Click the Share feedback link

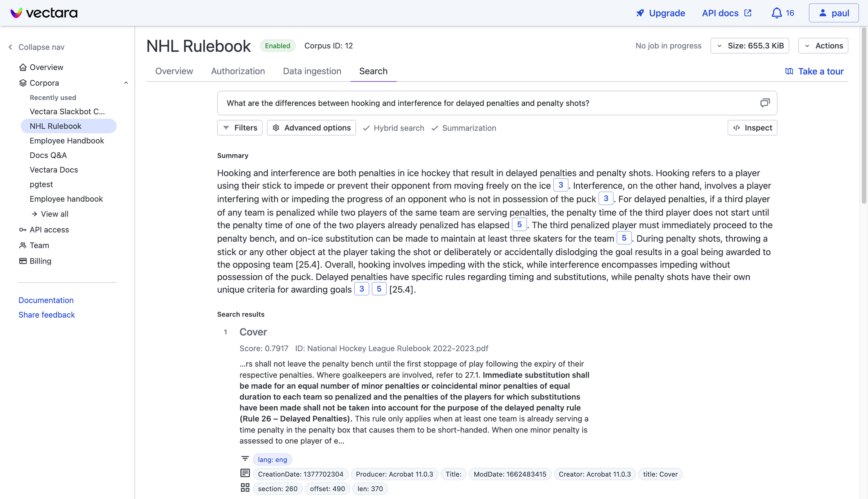[46, 315]
